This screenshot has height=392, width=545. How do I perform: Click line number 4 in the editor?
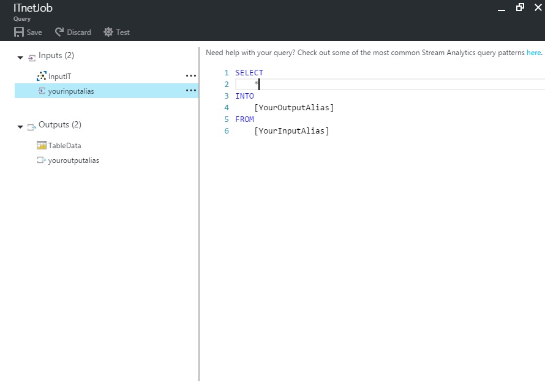click(226, 107)
